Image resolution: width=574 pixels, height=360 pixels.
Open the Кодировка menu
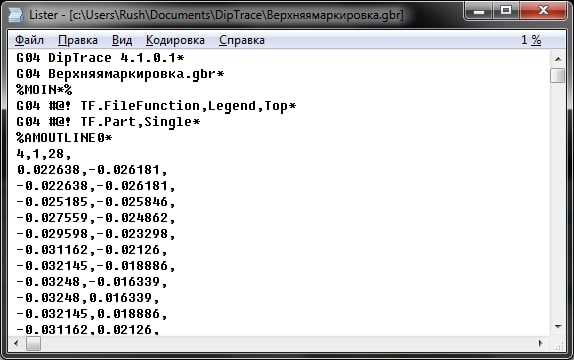click(x=175, y=40)
